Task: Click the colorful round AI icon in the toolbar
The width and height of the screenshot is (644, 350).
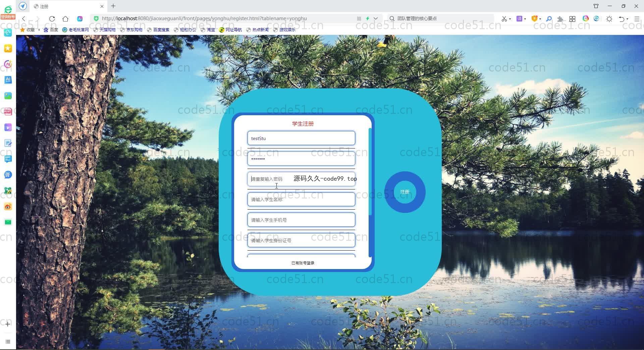Action: [586, 18]
